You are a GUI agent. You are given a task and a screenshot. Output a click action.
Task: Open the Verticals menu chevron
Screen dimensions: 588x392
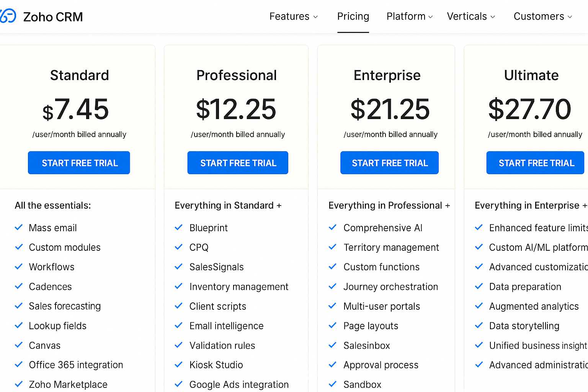tap(493, 17)
